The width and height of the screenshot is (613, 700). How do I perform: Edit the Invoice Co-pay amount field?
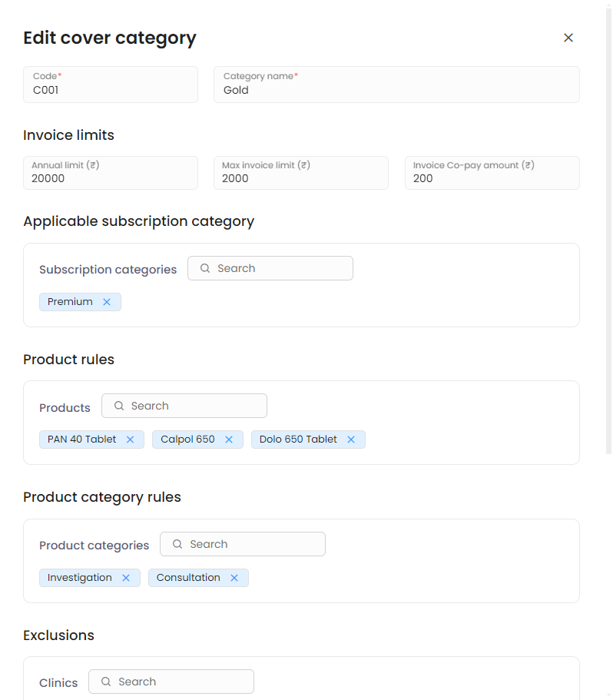(492, 178)
